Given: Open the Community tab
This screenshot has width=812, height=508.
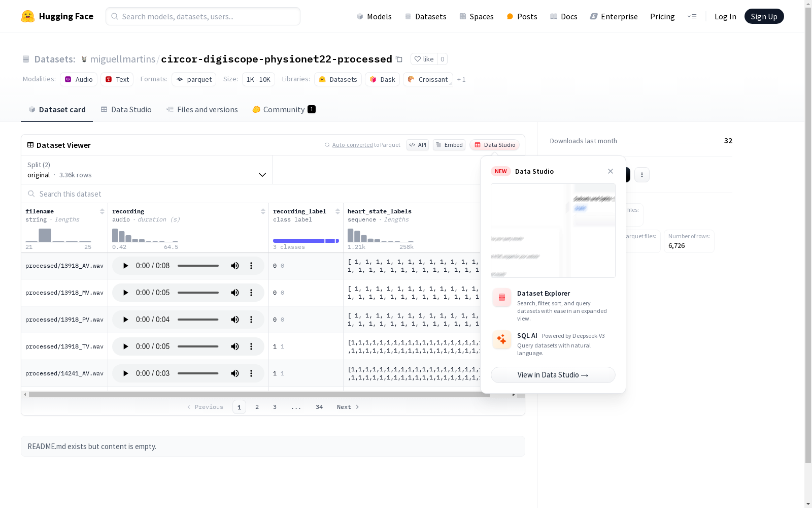Looking at the screenshot, I should coord(284,110).
